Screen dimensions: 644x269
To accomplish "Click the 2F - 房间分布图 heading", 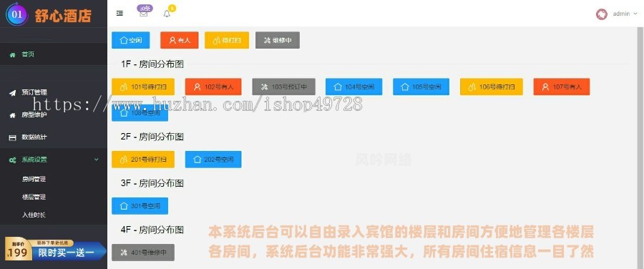I will coord(152,137).
